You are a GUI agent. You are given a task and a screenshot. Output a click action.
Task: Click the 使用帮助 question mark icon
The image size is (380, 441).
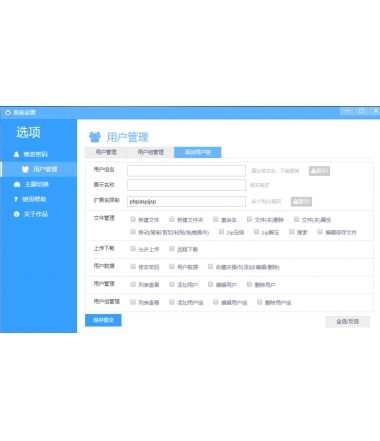point(16,199)
